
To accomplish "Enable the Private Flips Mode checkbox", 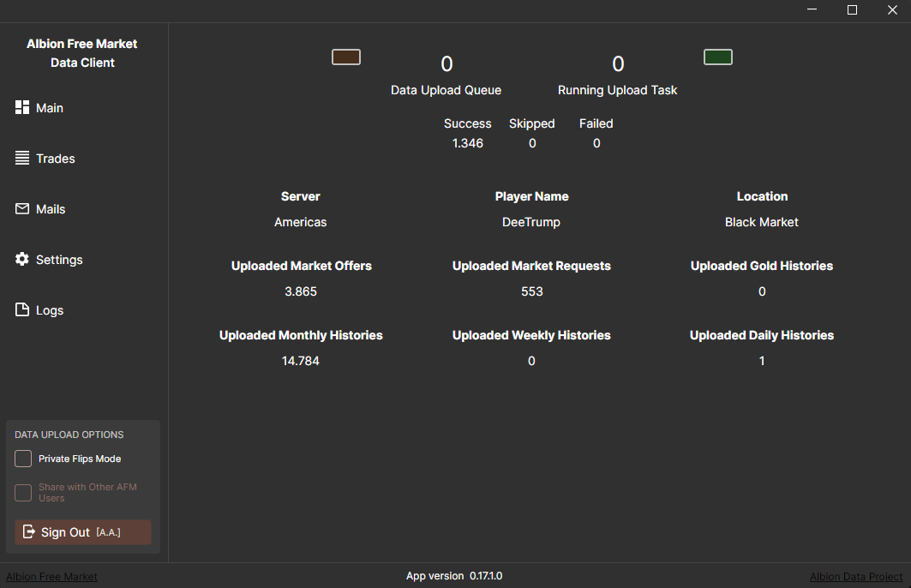I will click(23, 459).
